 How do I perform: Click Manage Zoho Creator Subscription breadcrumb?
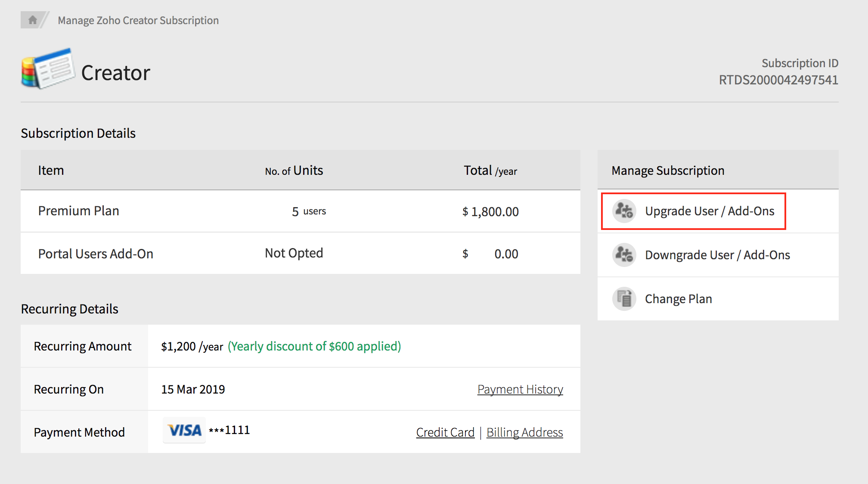point(138,20)
